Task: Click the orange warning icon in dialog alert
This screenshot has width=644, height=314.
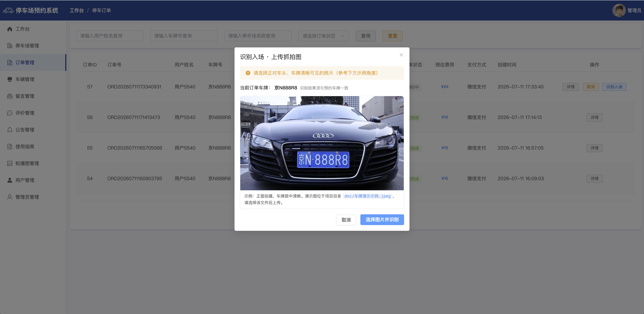Action: (248, 73)
